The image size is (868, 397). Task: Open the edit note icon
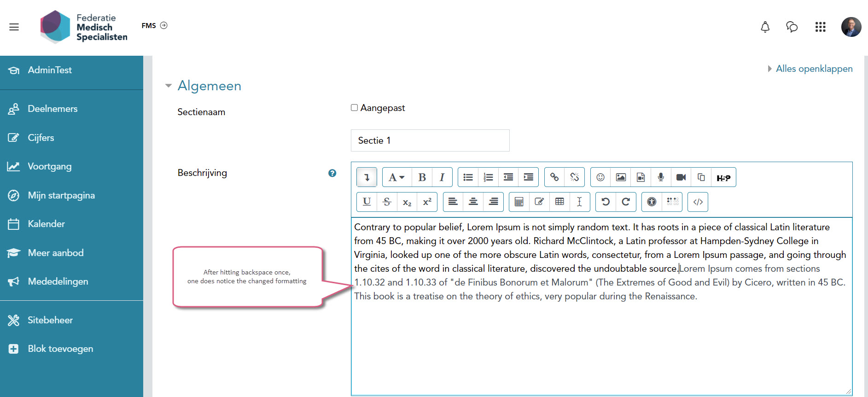click(539, 202)
